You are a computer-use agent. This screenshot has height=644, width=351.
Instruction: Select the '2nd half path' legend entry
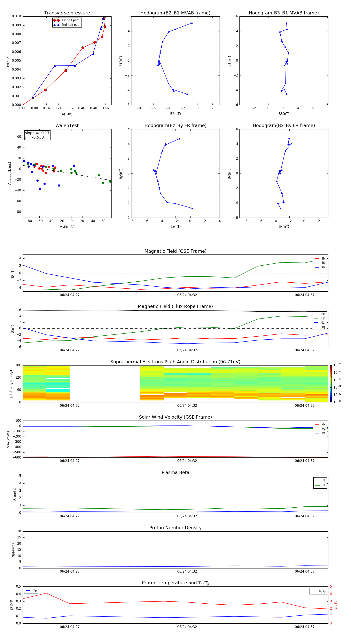tap(67, 25)
